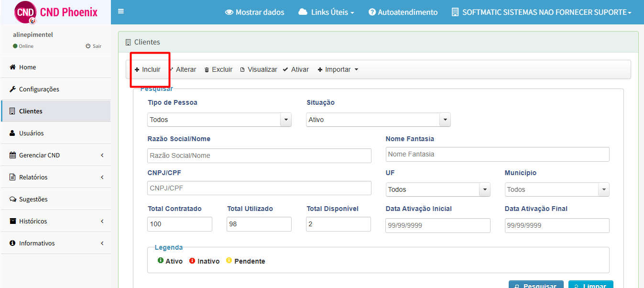The width and height of the screenshot is (644, 288).
Task: Open Sugestões in sidebar
Action: pos(55,199)
